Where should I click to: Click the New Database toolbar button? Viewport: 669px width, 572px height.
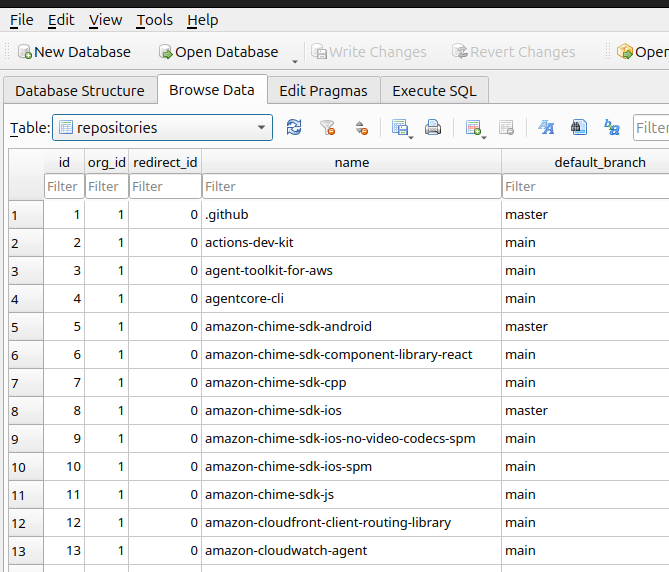74,52
